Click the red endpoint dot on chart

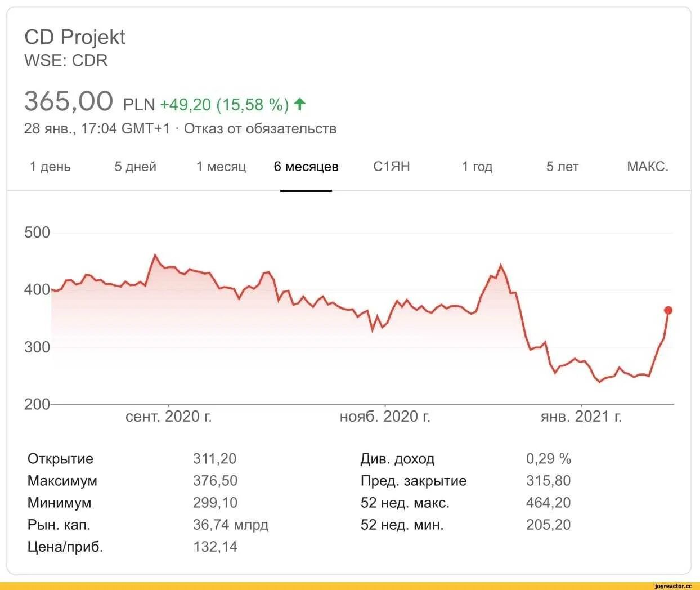[668, 310]
